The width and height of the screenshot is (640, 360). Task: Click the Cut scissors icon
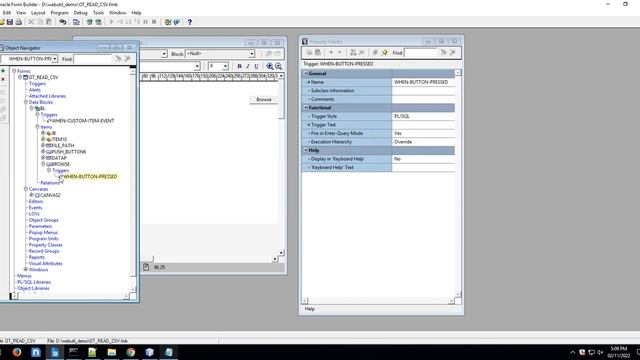tap(31, 22)
